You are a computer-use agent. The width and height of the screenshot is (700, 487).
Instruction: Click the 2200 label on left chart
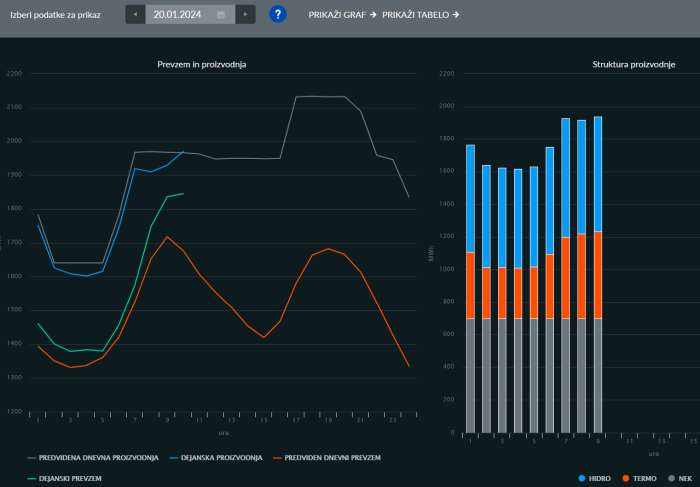click(x=14, y=74)
